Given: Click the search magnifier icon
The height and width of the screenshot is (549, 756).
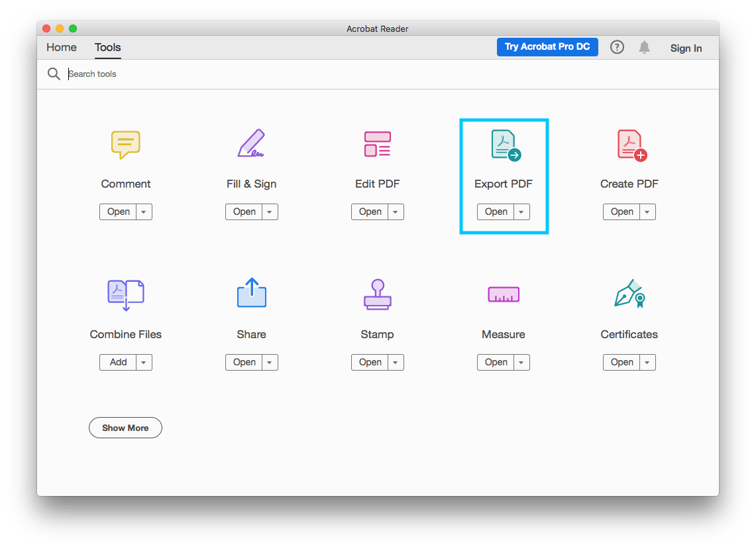Looking at the screenshot, I should pos(54,74).
